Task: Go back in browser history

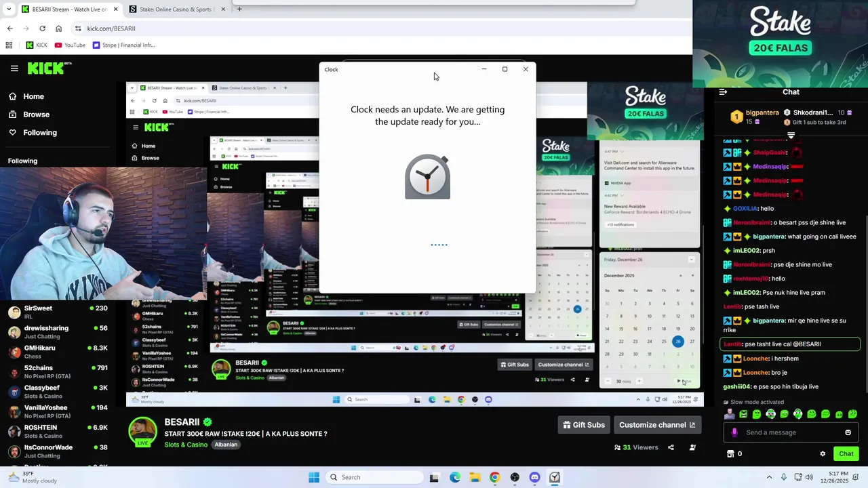Action: [9, 28]
